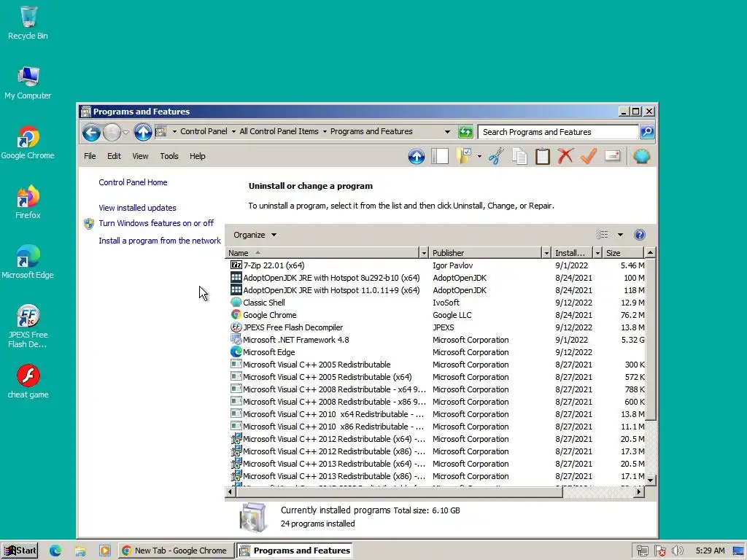Go to Control Panel Home
The width and height of the screenshot is (747, 560).
tap(133, 182)
